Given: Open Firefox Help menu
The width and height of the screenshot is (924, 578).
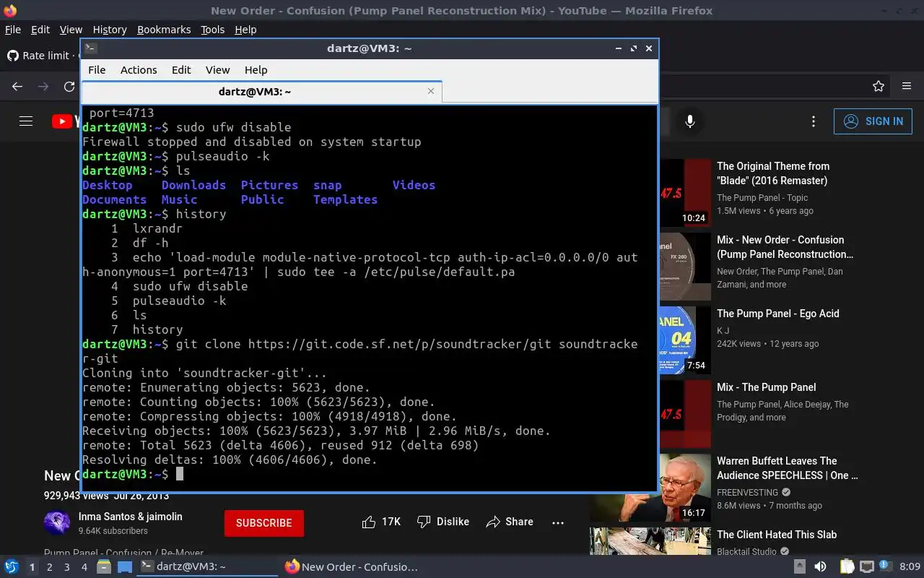Looking at the screenshot, I should [x=245, y=30].
